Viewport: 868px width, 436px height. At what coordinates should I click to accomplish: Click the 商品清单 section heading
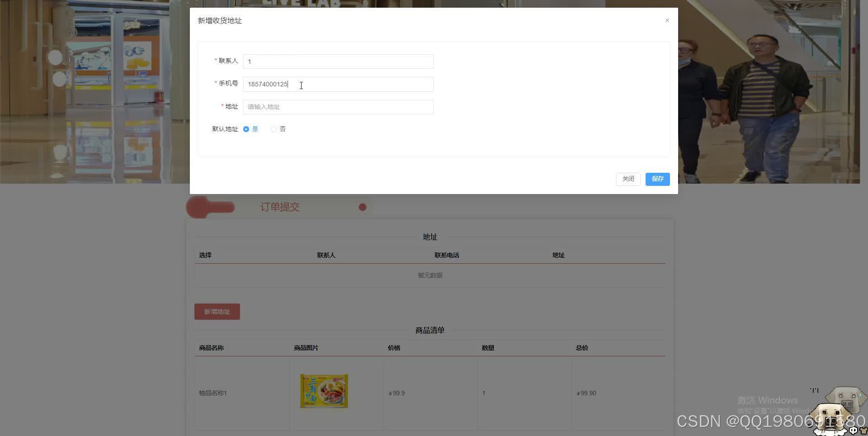pyautogui.click(x=430, y=330)
